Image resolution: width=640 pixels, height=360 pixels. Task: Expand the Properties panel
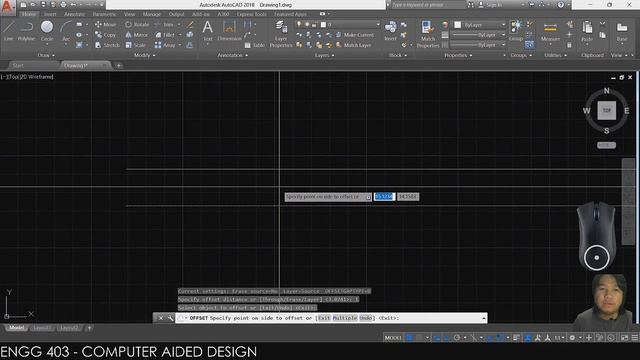[x=458, y=55]
